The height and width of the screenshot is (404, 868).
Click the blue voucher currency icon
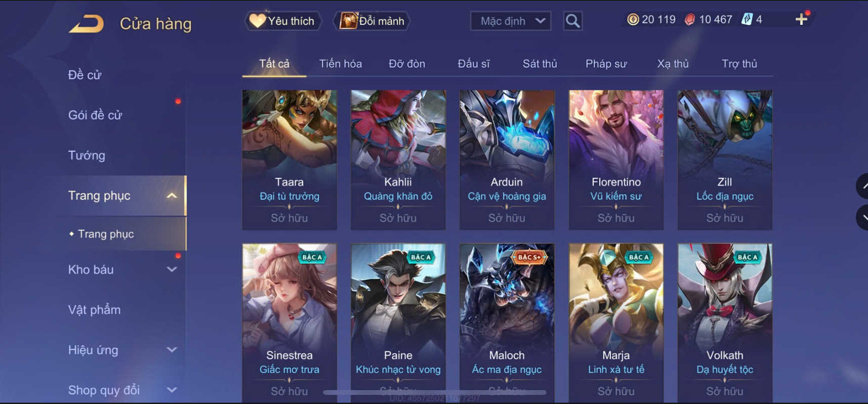click(747, 20)
